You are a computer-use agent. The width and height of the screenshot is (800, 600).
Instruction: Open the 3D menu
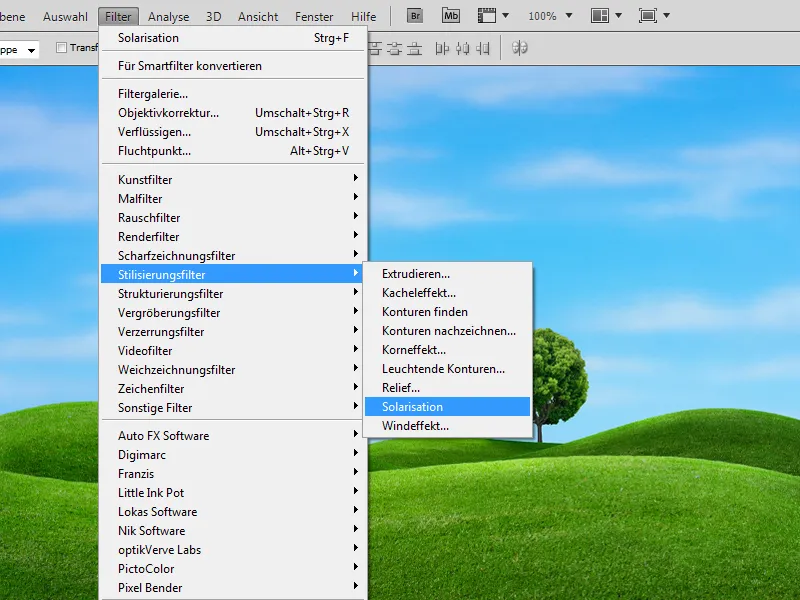[213, 17]
